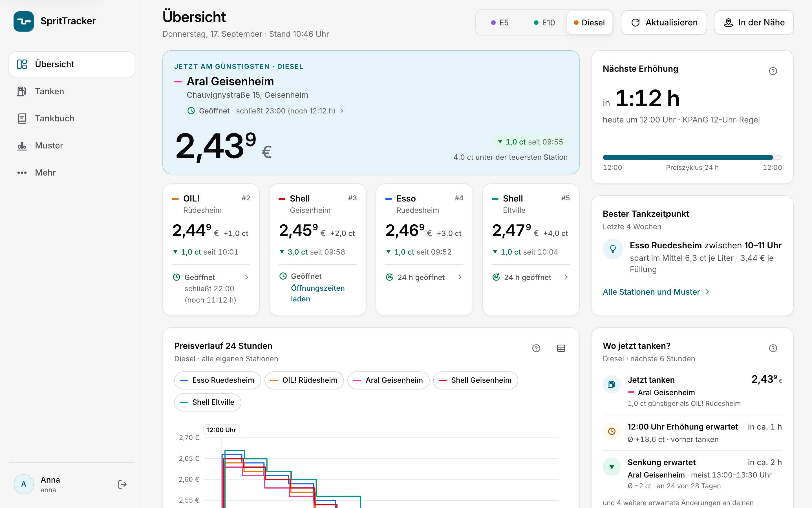Click the orange color marker on the OIL! card
The height and width of the screenshot is (508, 812).
coord(175,199)
